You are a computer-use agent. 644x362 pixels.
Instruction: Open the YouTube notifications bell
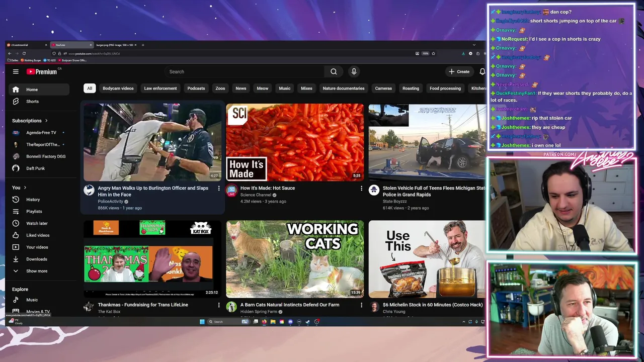point(482,71)
